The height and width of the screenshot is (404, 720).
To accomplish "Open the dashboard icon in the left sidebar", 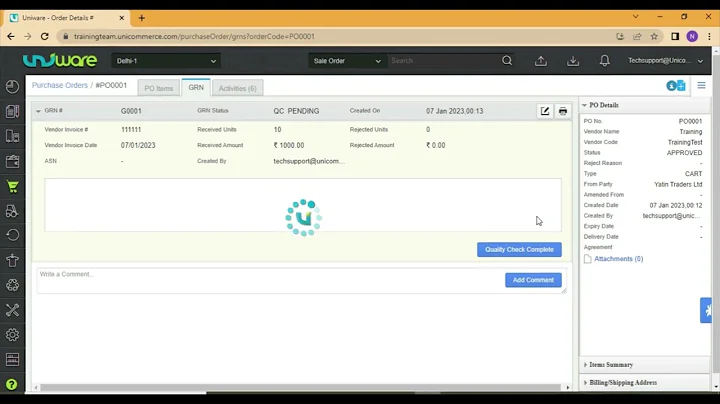I will pyautogui.click(x=12, y=86).
